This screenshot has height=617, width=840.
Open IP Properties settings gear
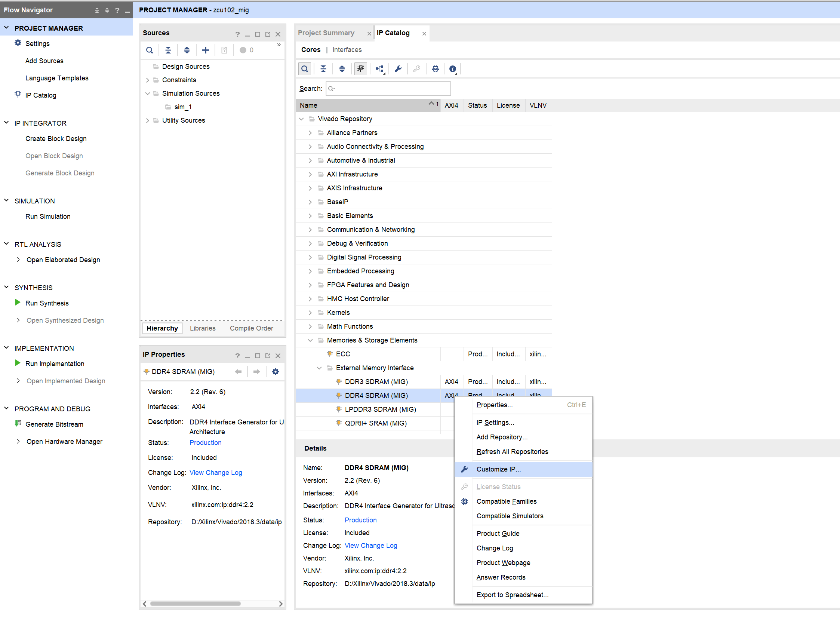point(276,372)
